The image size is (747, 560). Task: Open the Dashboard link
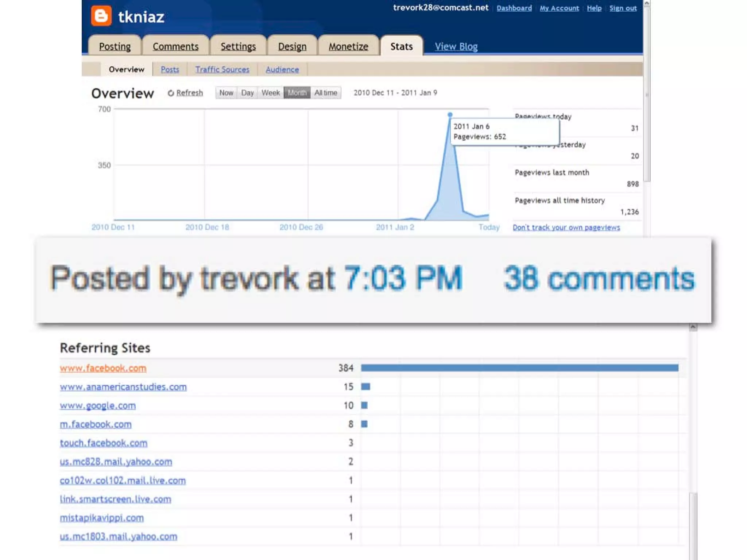pos(514,8)
